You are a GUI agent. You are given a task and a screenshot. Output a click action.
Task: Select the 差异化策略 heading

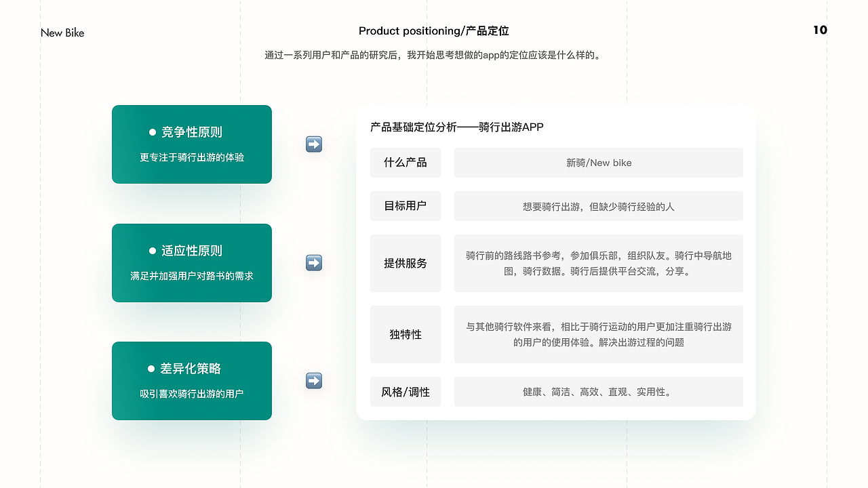coord(191,369)
